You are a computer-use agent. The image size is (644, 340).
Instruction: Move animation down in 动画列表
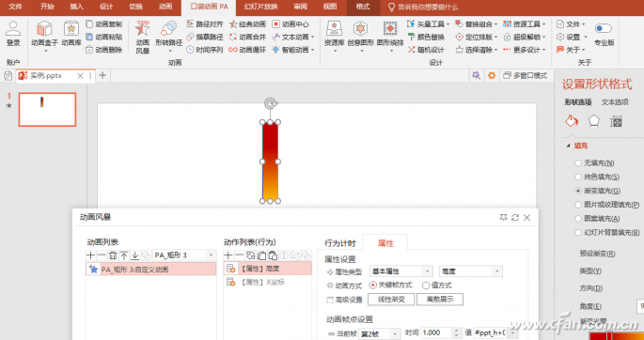tap(135, 255)
